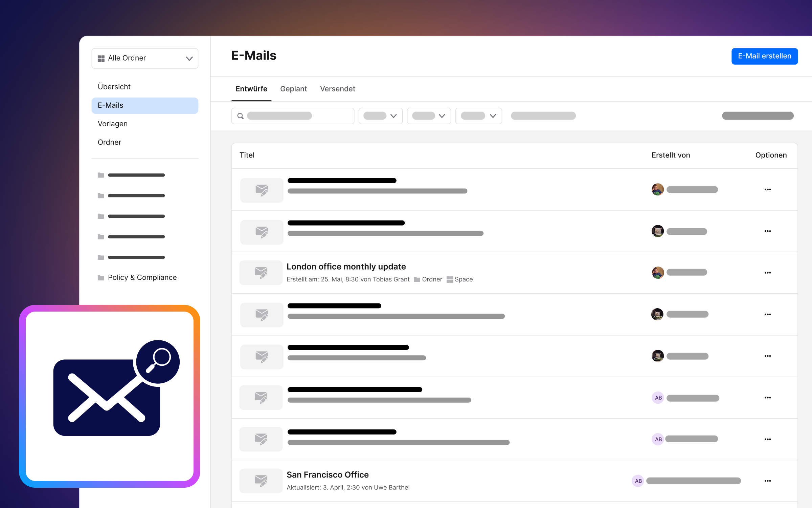Click the envelope draft icon beside San Francisco Office
Screen dimensions: 812x508
click(261, 481)
